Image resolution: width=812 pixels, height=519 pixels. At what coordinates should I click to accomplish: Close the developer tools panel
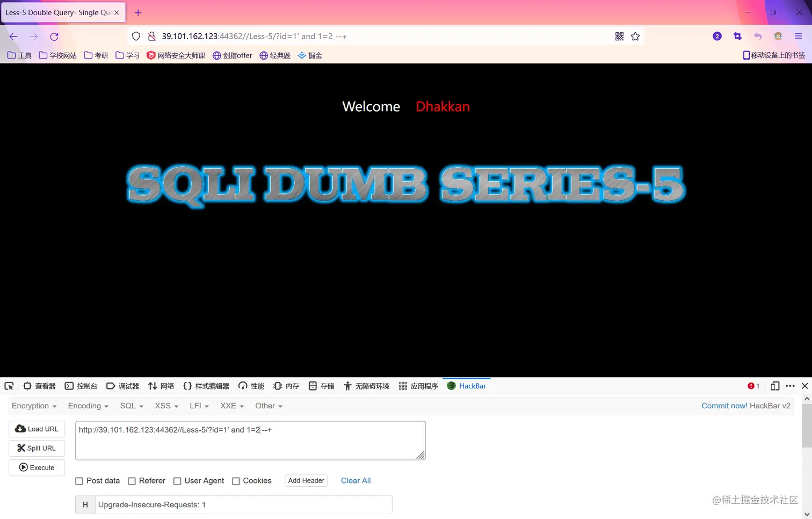pos(804,386)
